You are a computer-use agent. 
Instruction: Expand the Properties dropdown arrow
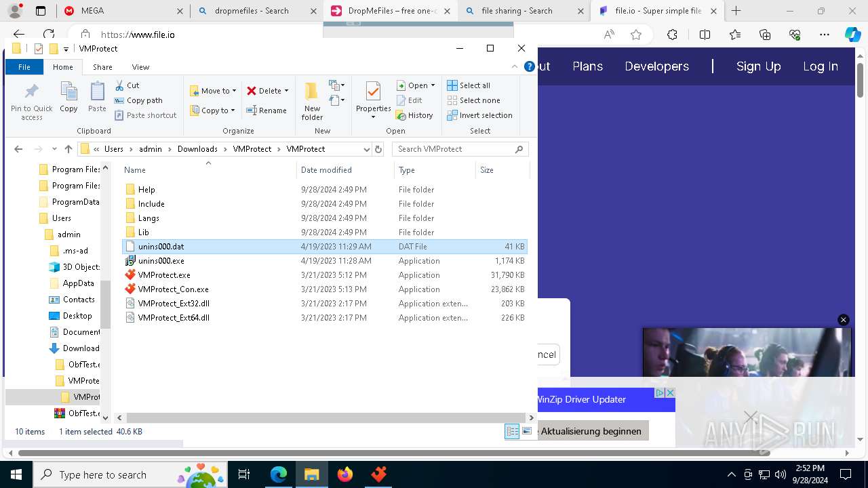click(373, 117)
